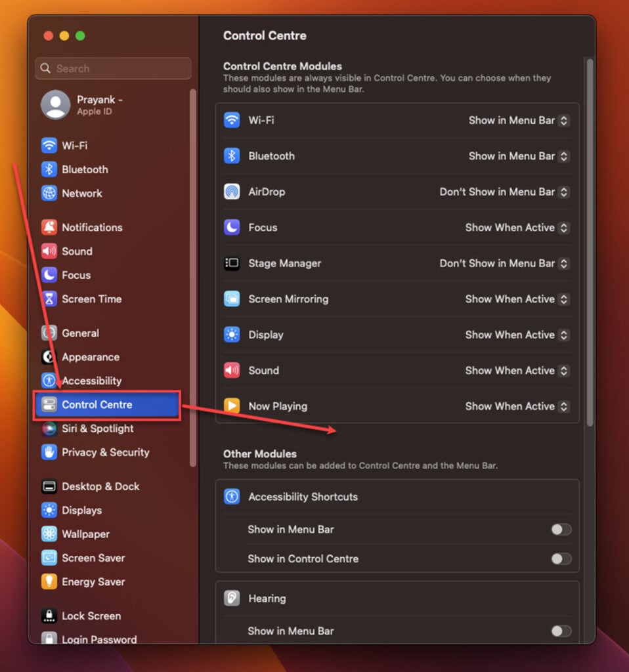Click the Accessibility Shortcuts module icon
Screen dimensions: 629x672
(232, 497)
